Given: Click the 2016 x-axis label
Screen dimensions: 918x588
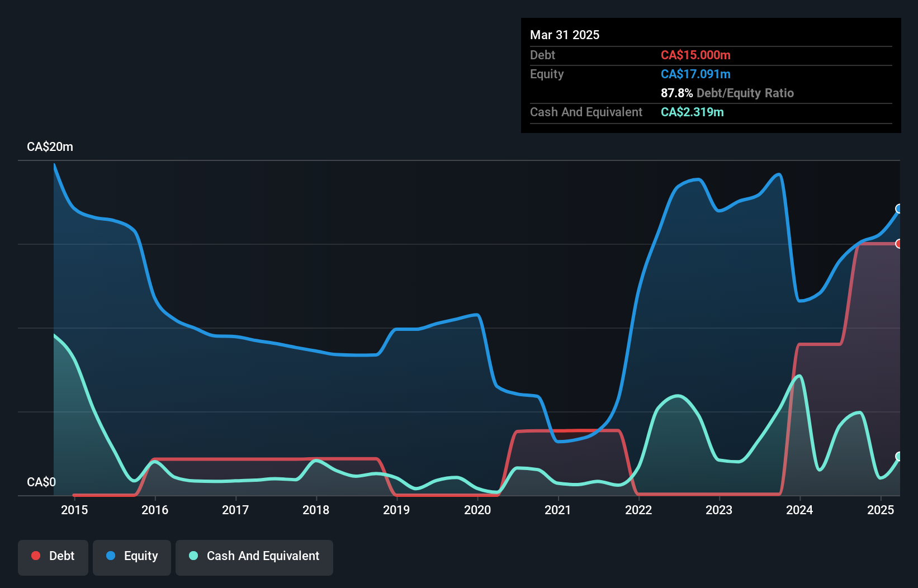Looking at the screenshot, I should (x=155, y=510).
